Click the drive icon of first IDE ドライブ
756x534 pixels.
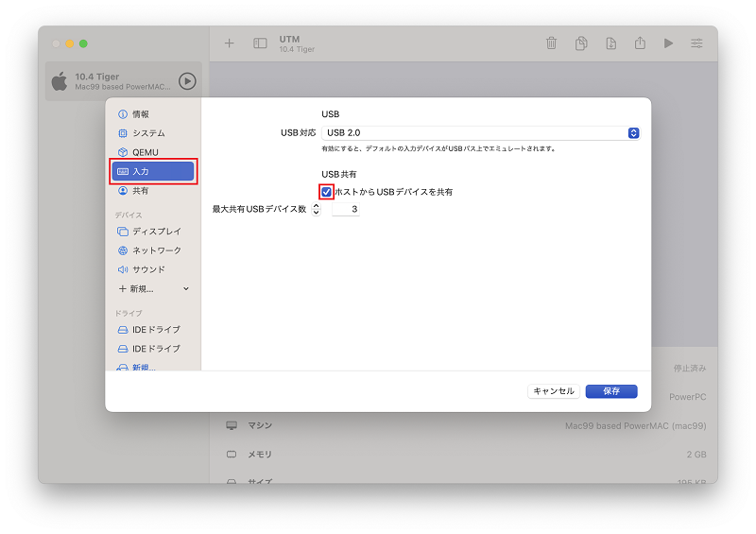click(x=123, y=330)
